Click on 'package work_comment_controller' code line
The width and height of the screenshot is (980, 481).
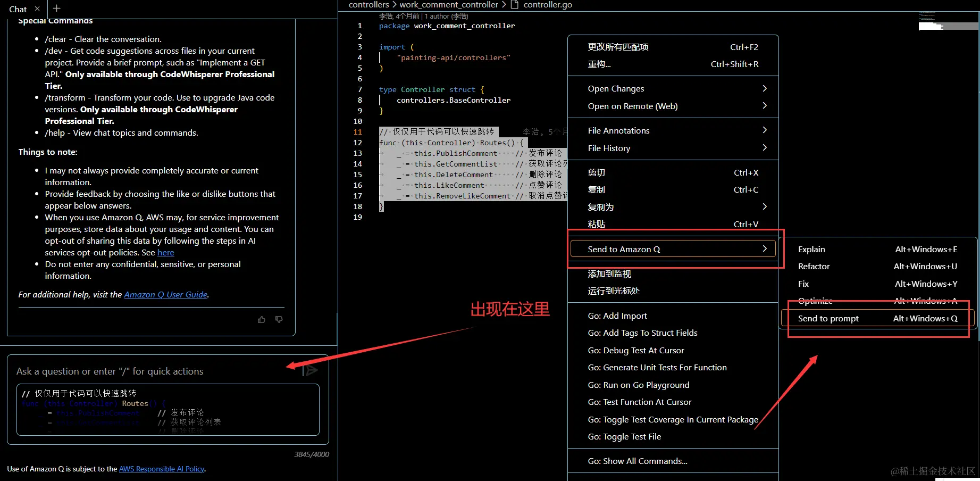click(x=447, y=26)
